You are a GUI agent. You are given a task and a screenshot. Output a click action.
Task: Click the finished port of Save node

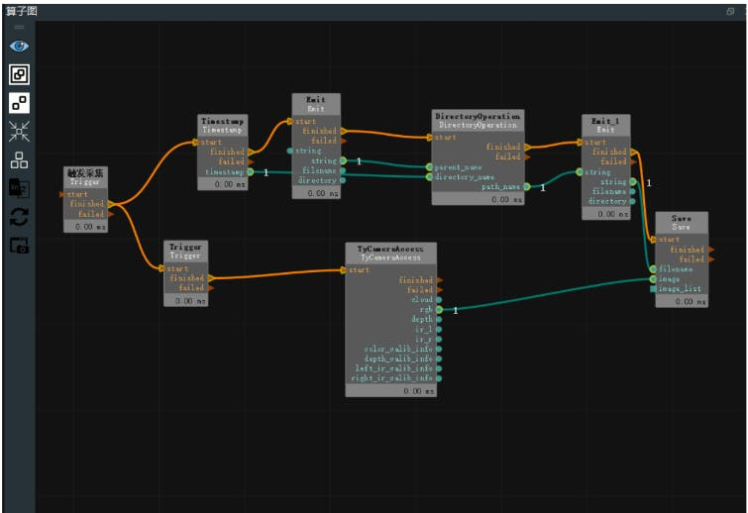point(711,250)
